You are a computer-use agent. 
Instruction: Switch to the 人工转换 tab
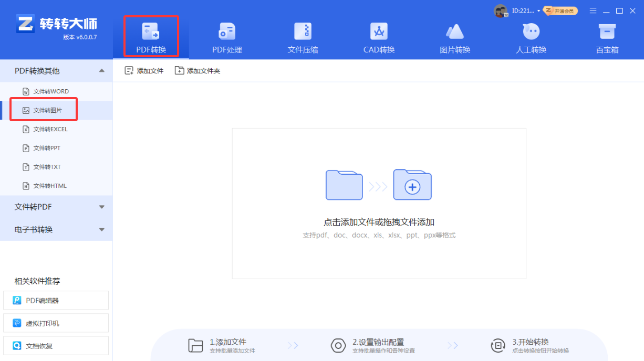pyautogui.click(x=531, y=37)
